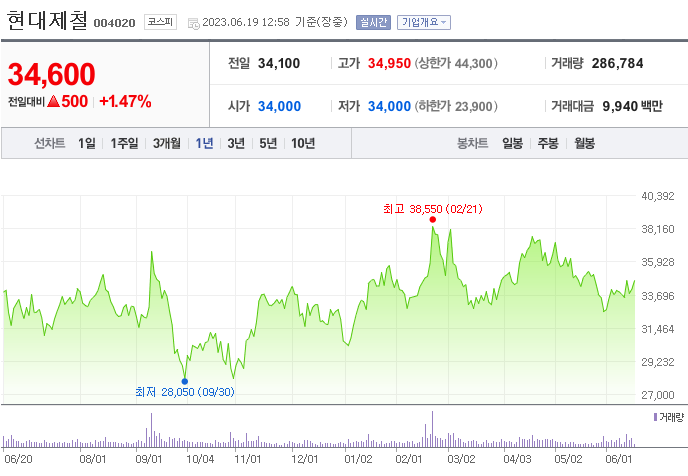
Task: Click the 40,392 y-axis label
Action: coord(658,196)
